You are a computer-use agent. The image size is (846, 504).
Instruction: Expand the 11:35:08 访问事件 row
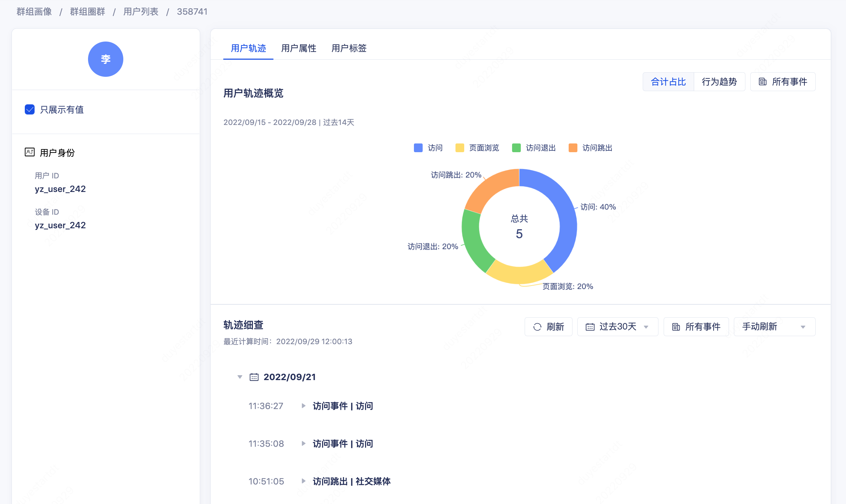click(304, 444)
